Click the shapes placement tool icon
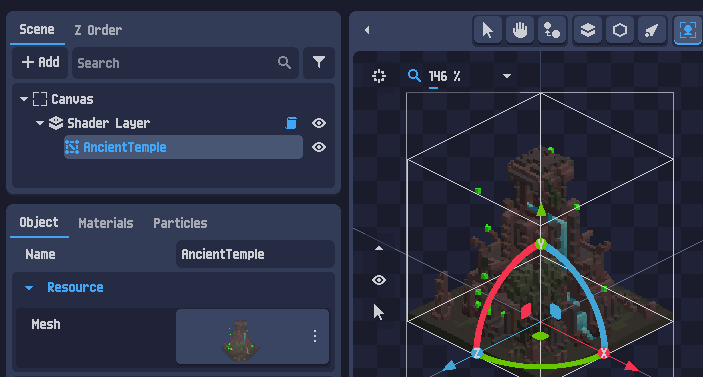703x377 pixels. pos(552,30)
